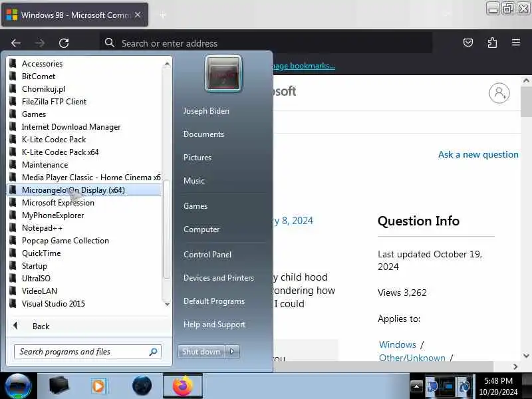Click the programs list scroll up arrow

(x=167, y=64)
